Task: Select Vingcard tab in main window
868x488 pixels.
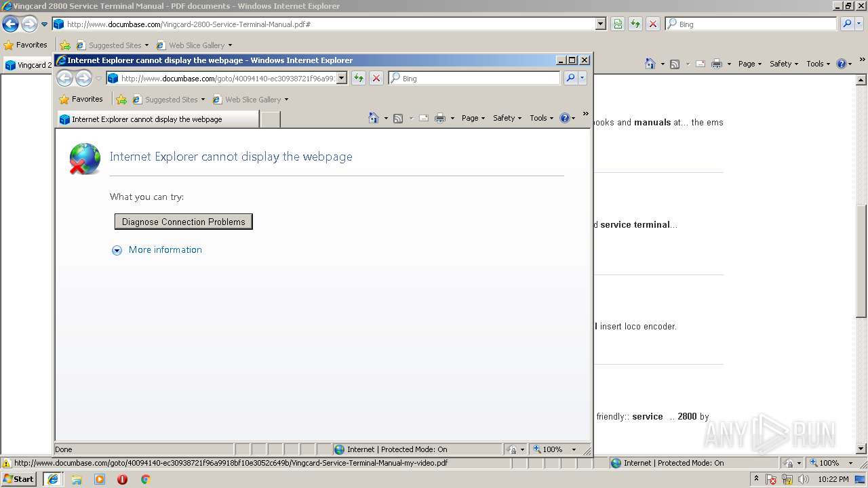Action: pos(28,65)
